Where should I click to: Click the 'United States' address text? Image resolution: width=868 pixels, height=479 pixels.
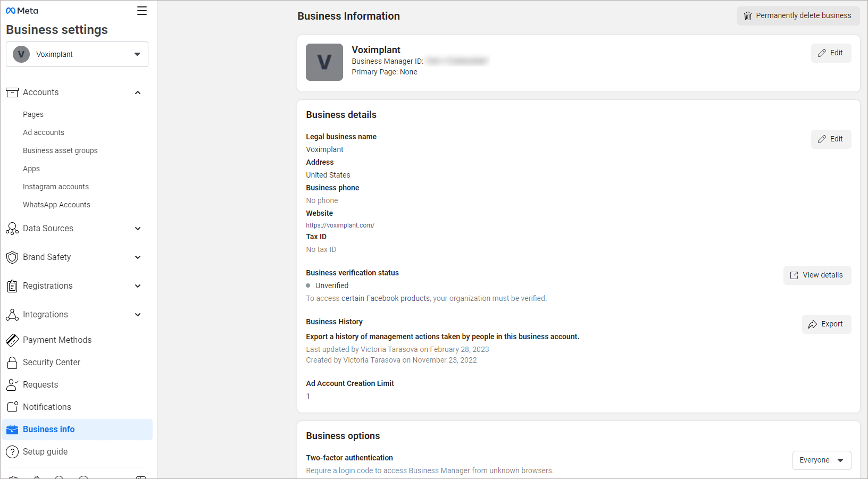328,175
